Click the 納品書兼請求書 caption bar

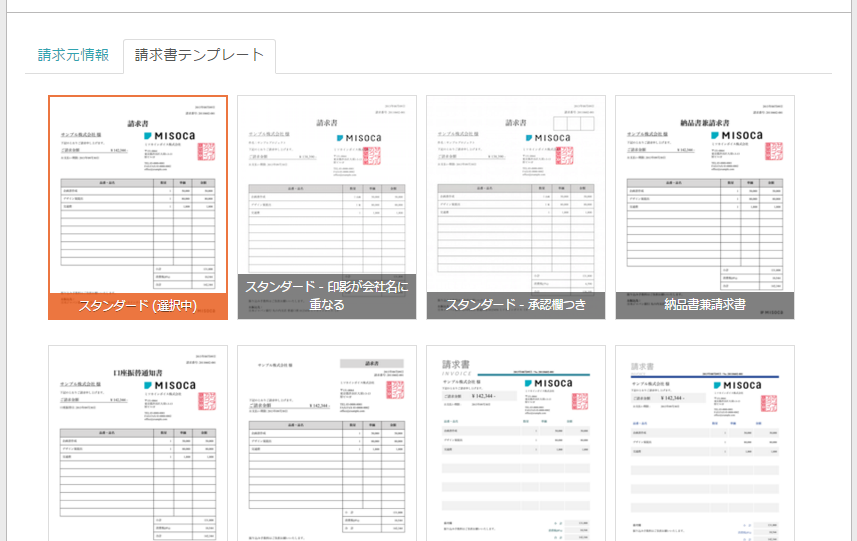(x=705, y=305)
